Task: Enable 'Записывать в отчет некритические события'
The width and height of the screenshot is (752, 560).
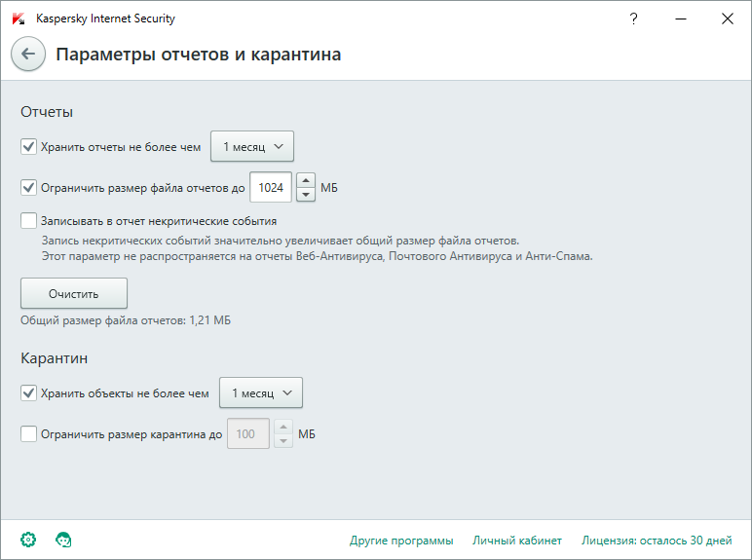Action: pyautogui.click(x=29, y=221)
